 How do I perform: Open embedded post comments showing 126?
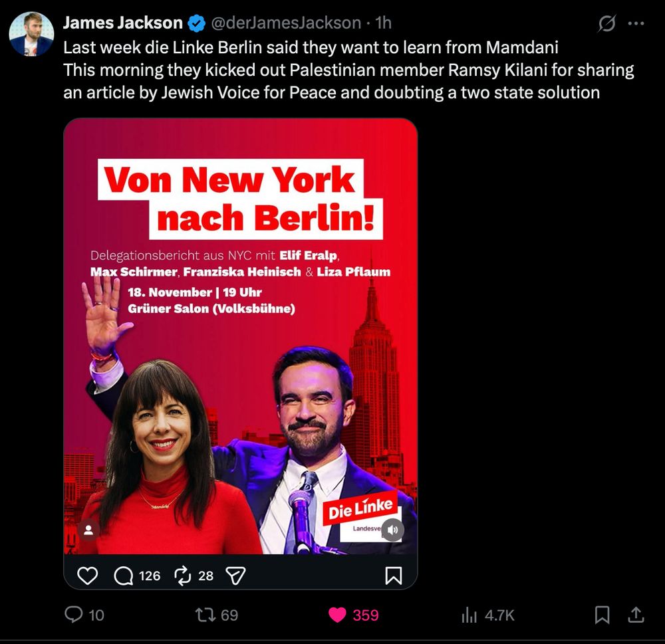(136, 576)
